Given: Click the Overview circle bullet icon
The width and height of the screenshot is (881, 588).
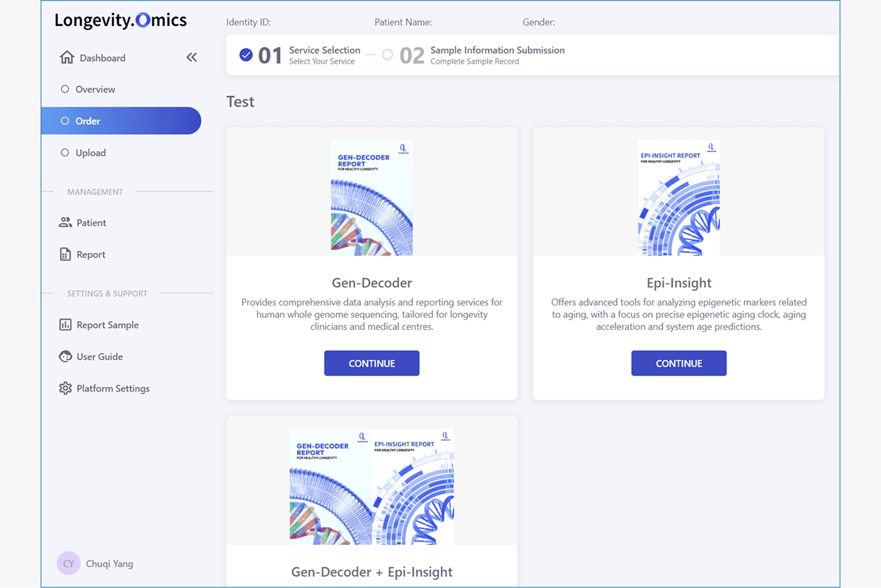Looking at the screenshot, I should pos(65,89).
